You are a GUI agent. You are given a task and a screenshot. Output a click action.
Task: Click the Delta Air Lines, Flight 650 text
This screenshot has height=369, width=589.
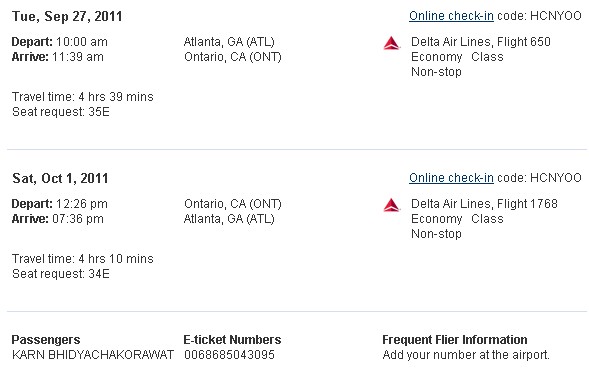[481, 42]
